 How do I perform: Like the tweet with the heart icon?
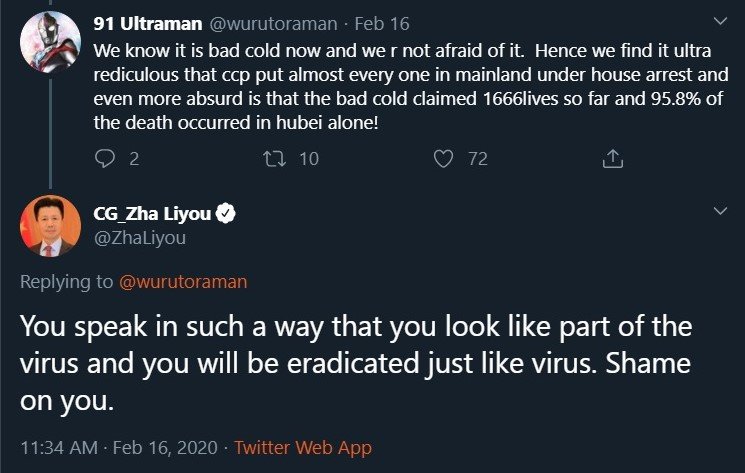(443, 159)
